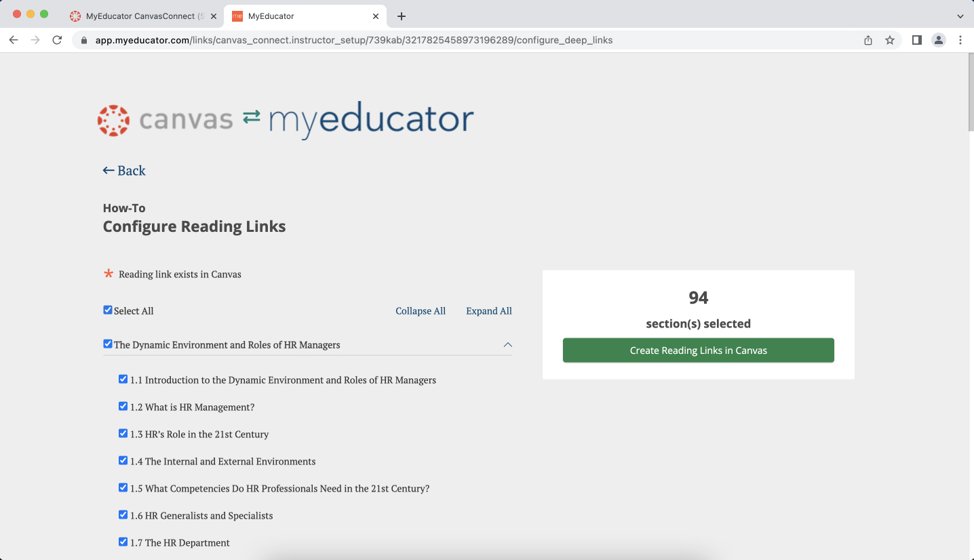Click Expand All link
This screenshot has height=560, width=974.
click(489, 311)
